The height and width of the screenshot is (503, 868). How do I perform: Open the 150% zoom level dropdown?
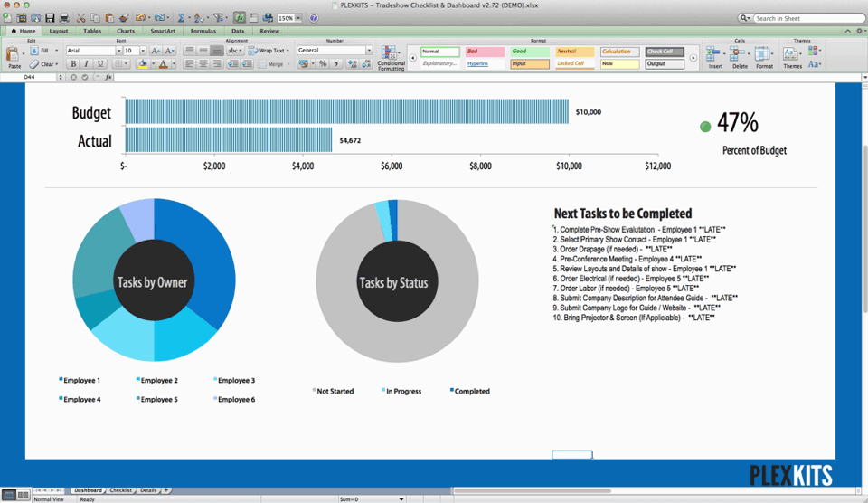288,18
